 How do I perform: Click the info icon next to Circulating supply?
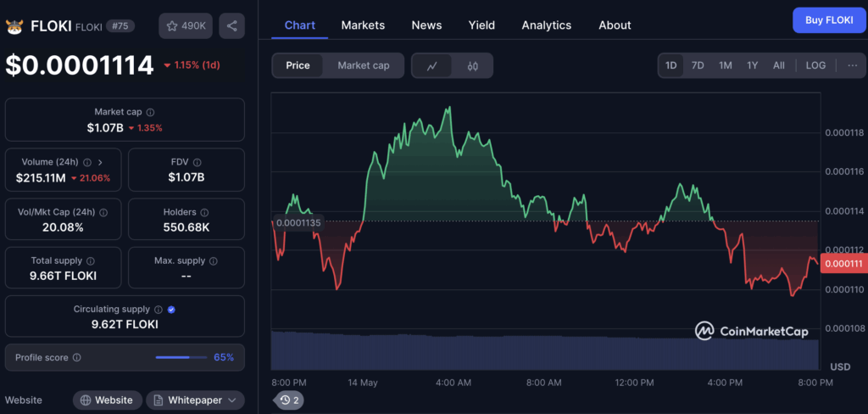(x=159, y=310)
